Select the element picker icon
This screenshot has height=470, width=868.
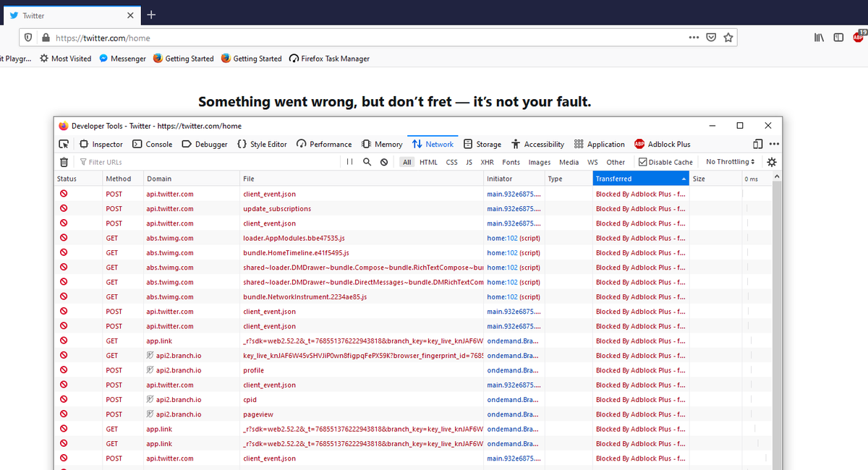click(x=64, y=144)
